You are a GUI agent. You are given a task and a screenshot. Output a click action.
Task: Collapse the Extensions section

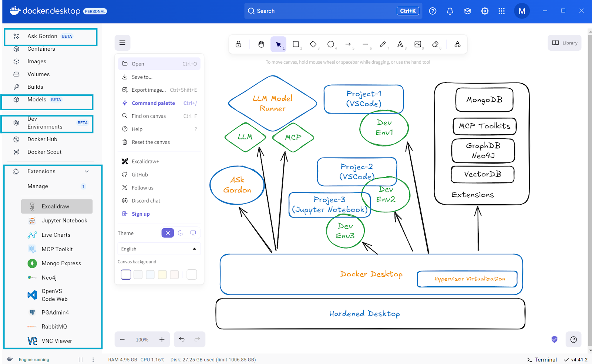click(87, 171)
